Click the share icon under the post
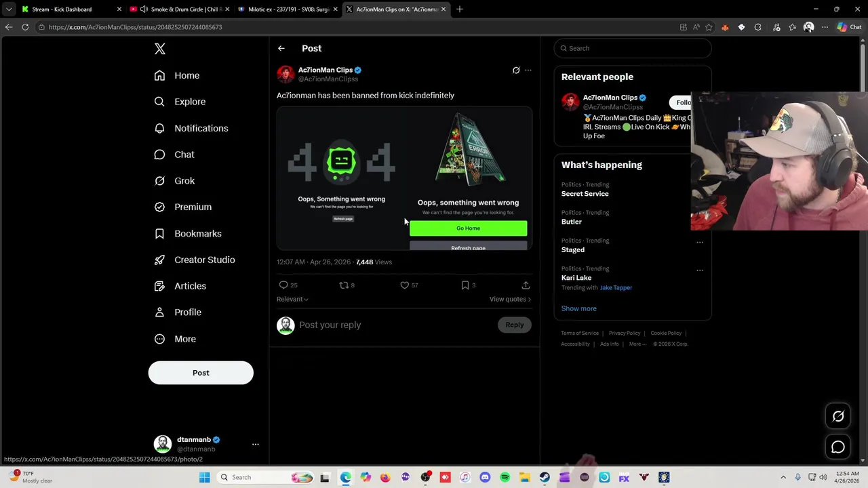Screen dimensions: 868x488 [x=526, y=285]
